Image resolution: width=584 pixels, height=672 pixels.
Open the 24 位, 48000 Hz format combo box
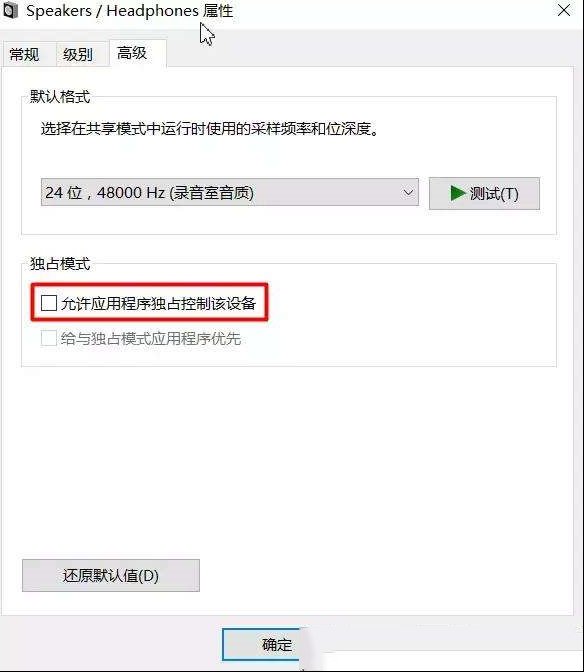[x=230, y=192]
